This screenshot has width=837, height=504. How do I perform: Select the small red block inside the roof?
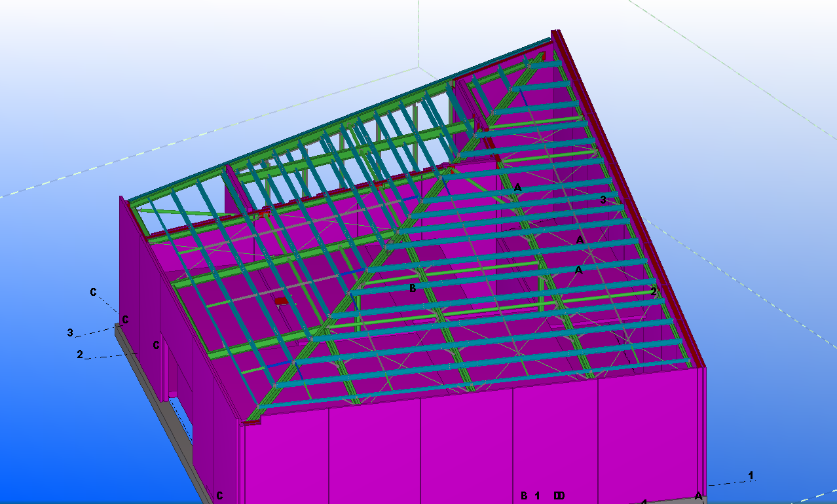281,301
